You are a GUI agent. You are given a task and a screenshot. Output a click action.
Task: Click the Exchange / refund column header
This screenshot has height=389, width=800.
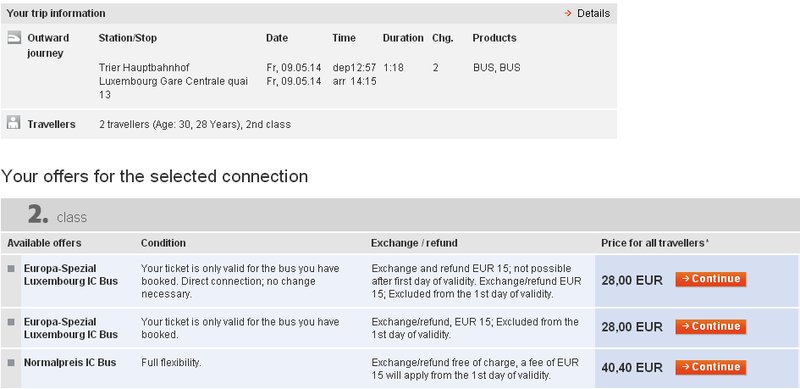click(414, 243)
